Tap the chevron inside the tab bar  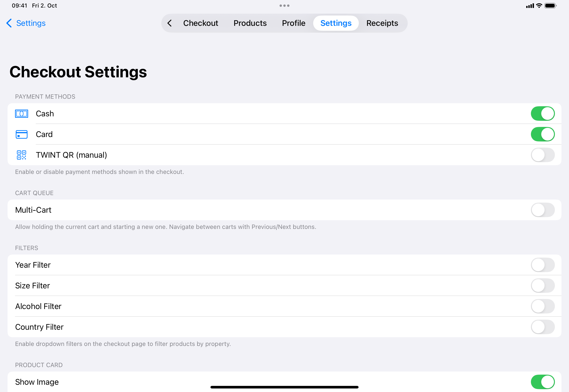pos(170,23)
